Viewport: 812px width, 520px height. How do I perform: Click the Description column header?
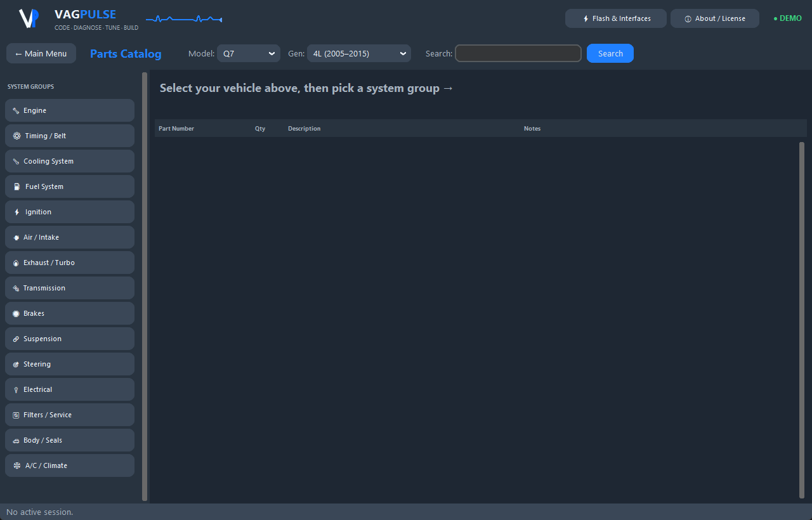[x=304, y=129]
